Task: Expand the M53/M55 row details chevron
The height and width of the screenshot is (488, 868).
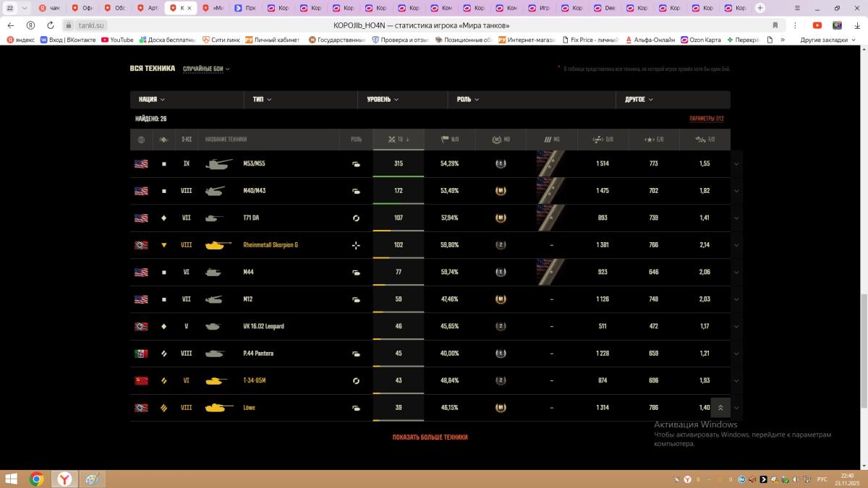Action: (x=736, y=164)
